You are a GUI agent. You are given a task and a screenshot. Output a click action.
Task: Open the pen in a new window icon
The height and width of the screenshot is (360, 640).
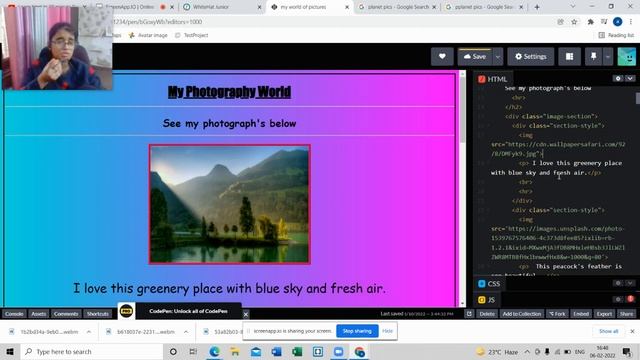pos(469,314)
